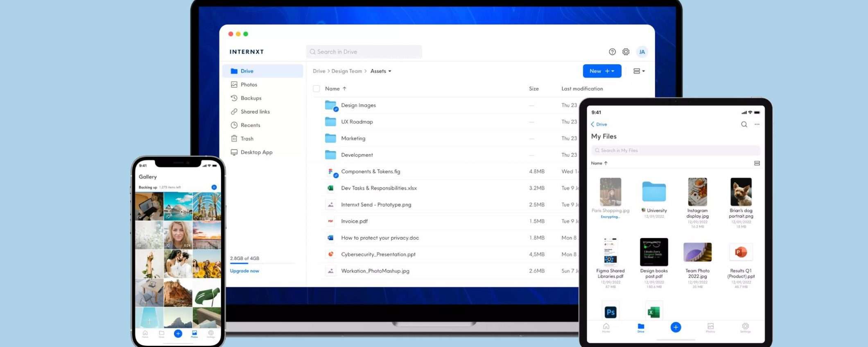Image resolution: width=868 pixels, height=347 pixels.
Task: Open the University folder on the tablet
Action: (654, 192)
